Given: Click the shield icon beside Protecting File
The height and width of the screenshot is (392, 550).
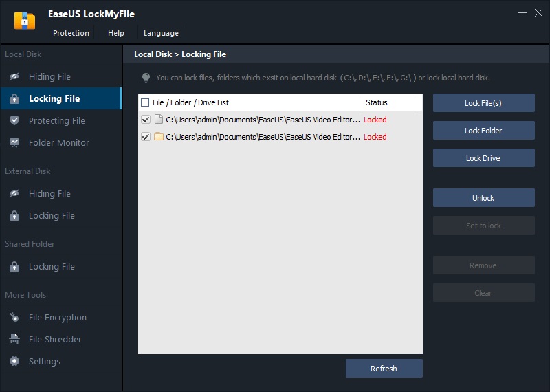Looking at the screenshot, I should [x=14, y=120].
